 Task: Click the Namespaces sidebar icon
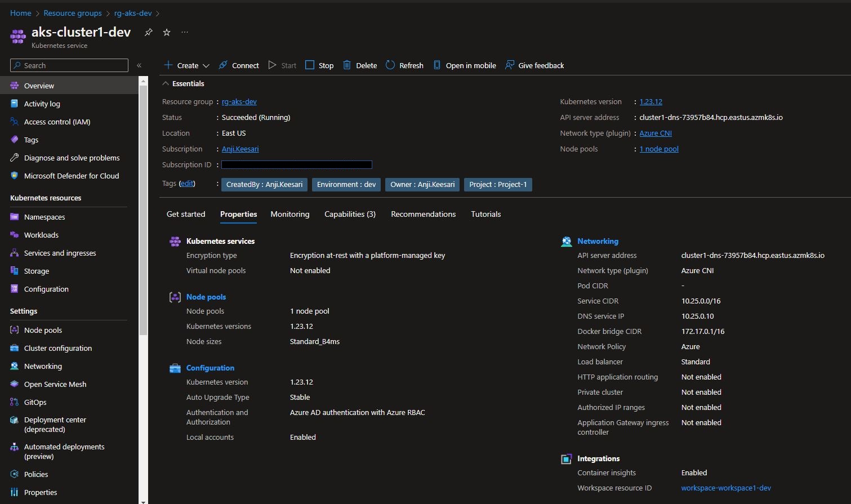tap(15, 217)
